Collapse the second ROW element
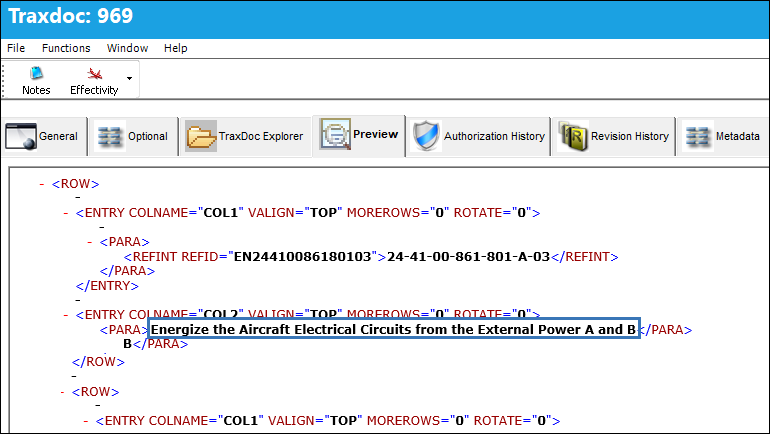This screenshot has width=770, height=434. pos(62,392)
